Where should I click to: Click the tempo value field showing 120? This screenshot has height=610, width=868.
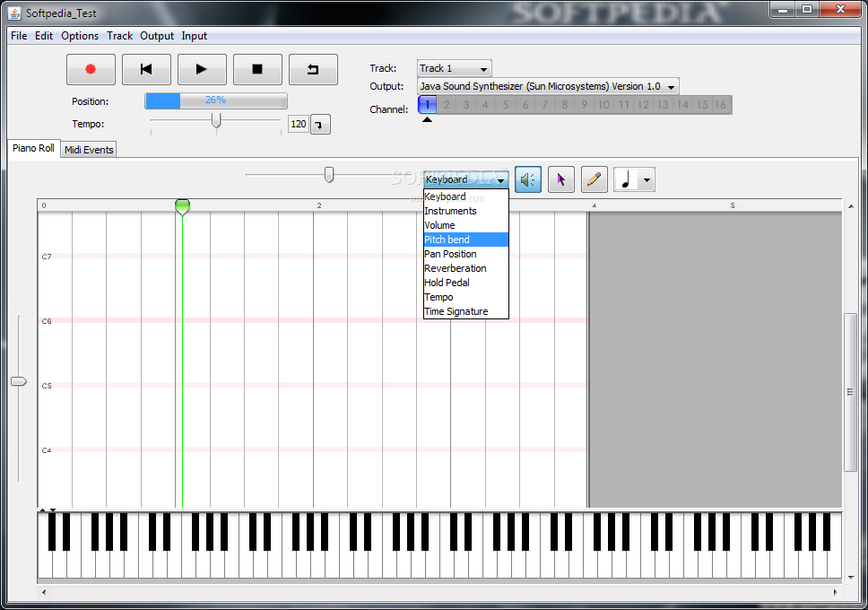(x=299, y=124)
